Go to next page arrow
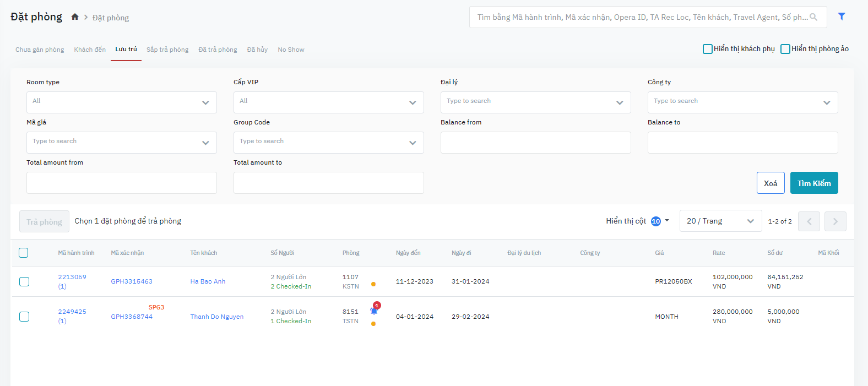 tap(835, 221)
